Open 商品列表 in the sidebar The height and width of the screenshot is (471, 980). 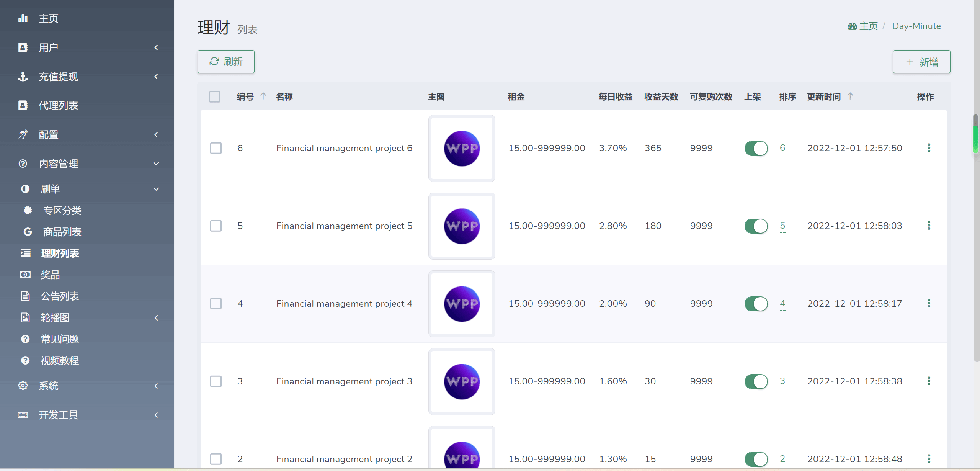click(62, 232)
